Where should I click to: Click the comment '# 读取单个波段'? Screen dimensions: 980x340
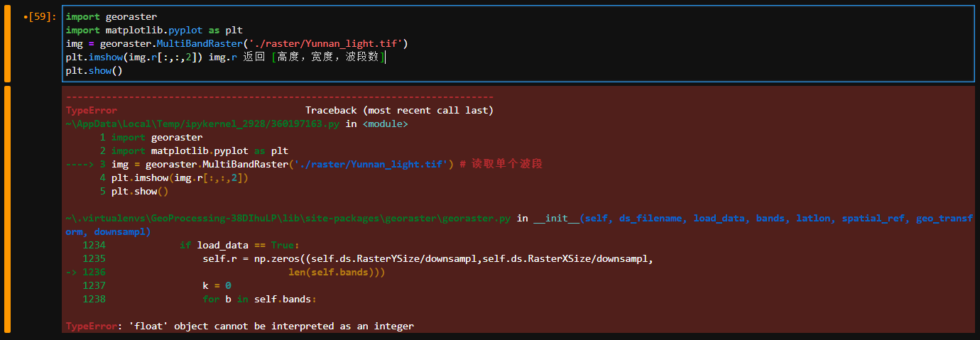coord(501,165)
